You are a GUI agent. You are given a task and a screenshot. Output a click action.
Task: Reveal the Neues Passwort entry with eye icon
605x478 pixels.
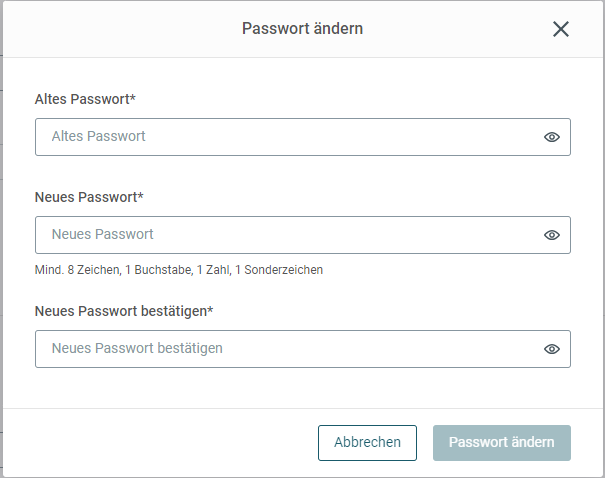pos(552,235)
